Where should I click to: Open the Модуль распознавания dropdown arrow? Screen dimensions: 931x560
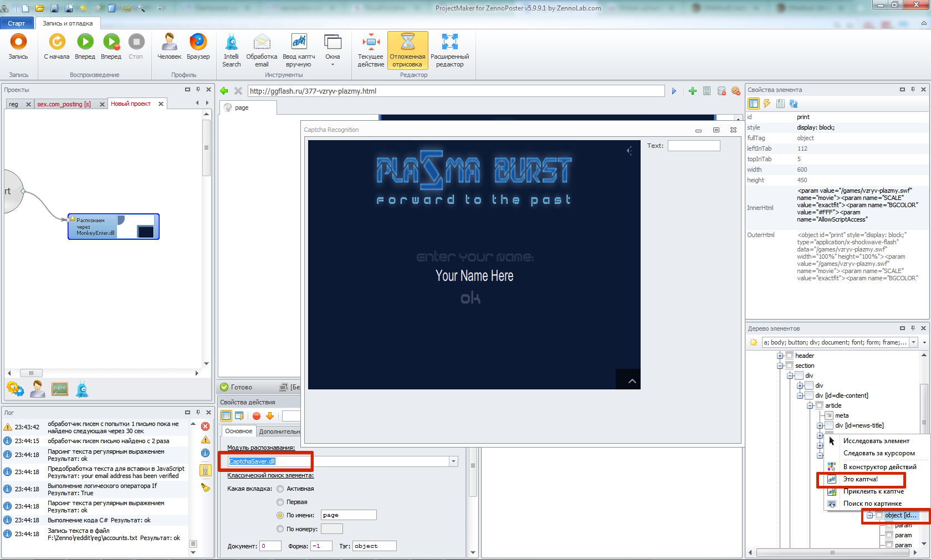click(453, 461)
